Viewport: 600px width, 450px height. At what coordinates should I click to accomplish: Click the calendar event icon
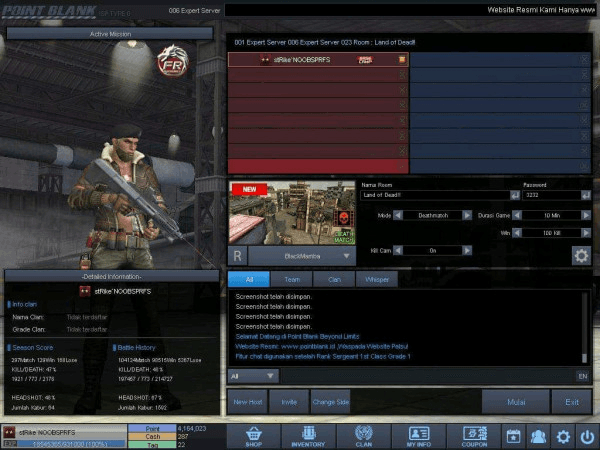514,436
